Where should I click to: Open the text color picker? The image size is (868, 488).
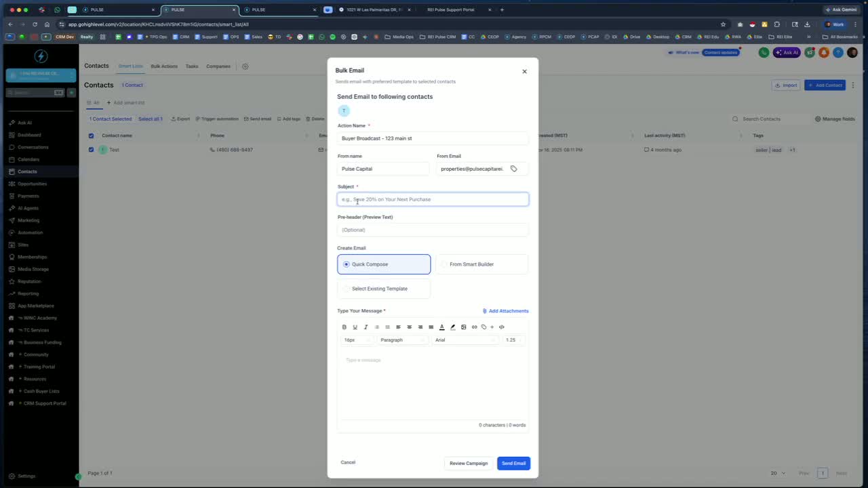point(441,327)
